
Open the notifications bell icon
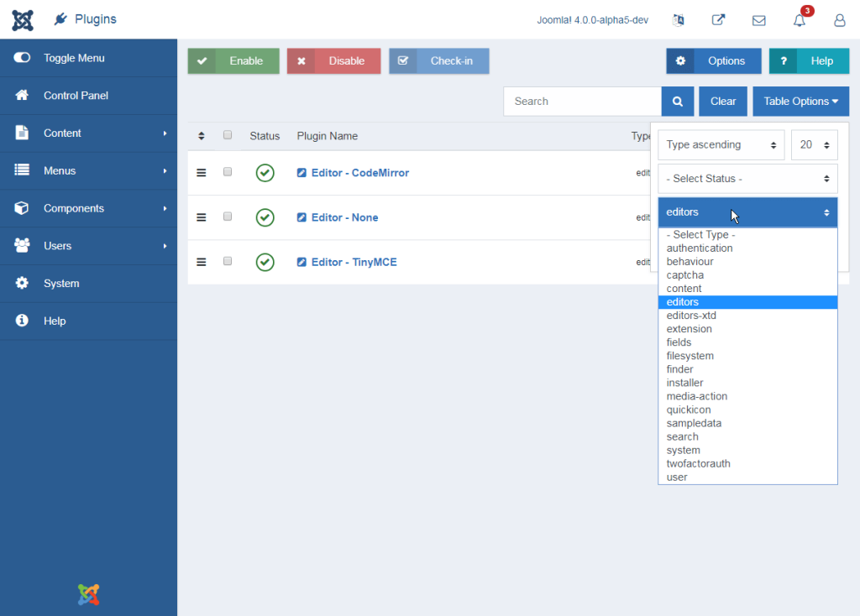(800, 21)
